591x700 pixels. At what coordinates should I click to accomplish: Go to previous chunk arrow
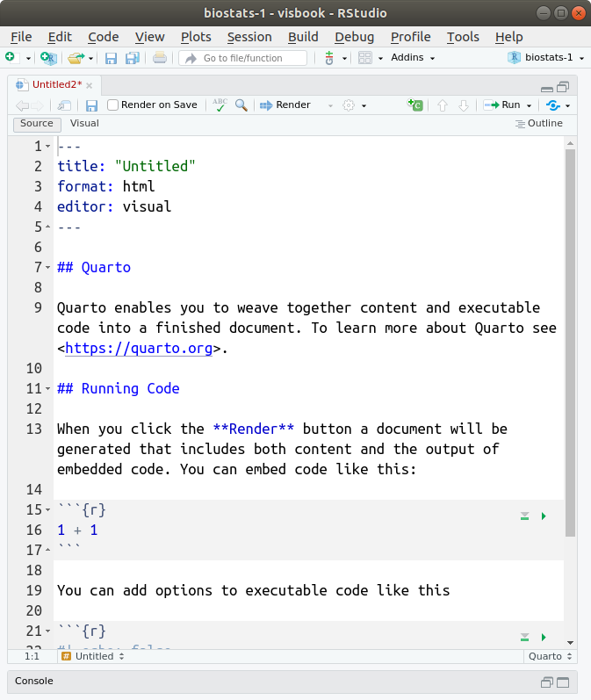[x=443, y=105]
